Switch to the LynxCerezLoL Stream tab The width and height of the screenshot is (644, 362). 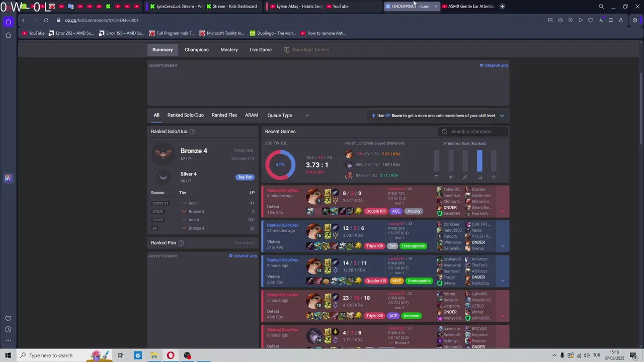coord(176,7)
